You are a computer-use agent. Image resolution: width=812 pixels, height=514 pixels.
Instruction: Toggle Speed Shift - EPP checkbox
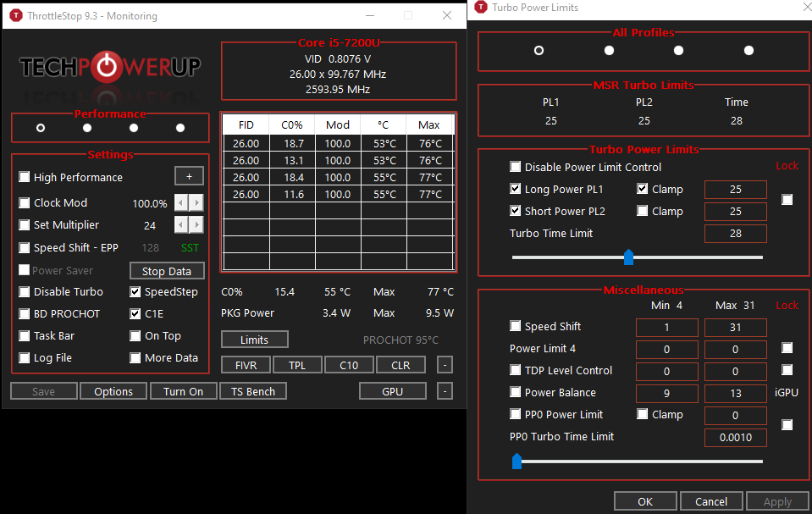pyautogui.click(x=25, y=247)
